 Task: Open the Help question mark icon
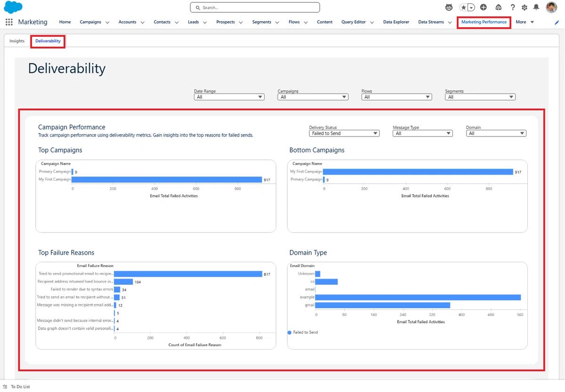513,8
